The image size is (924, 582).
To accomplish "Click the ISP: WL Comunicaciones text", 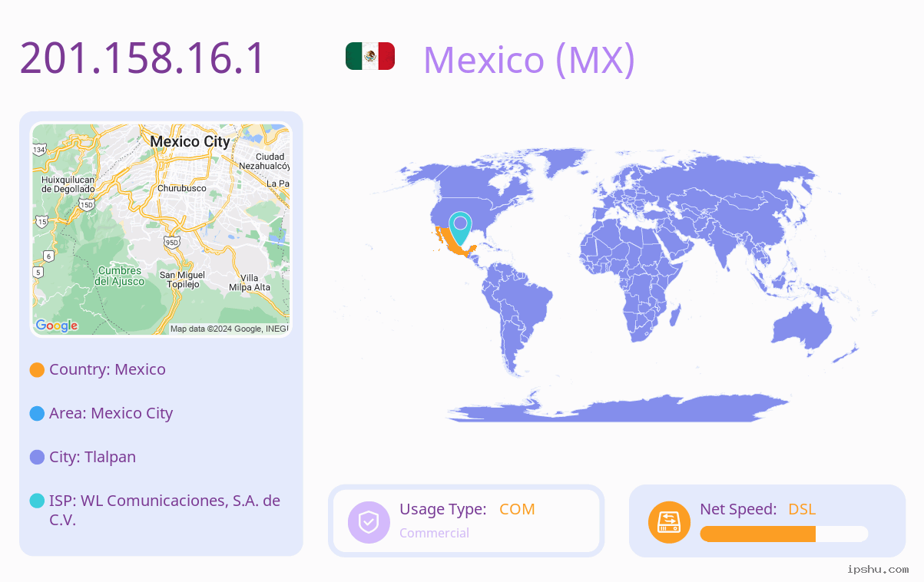I will (164, 510).
